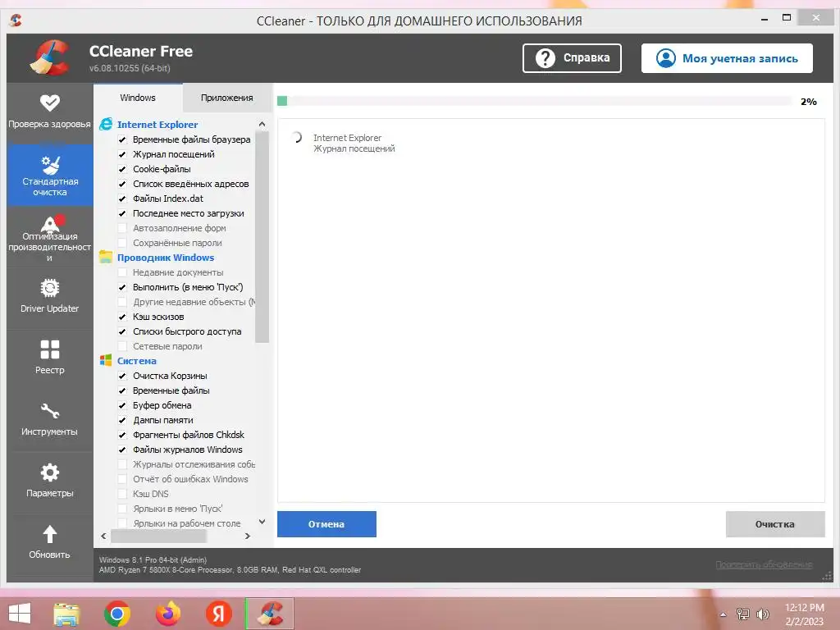Open the Реестр grid icon

pyautogui.click(x=50, y=349)
